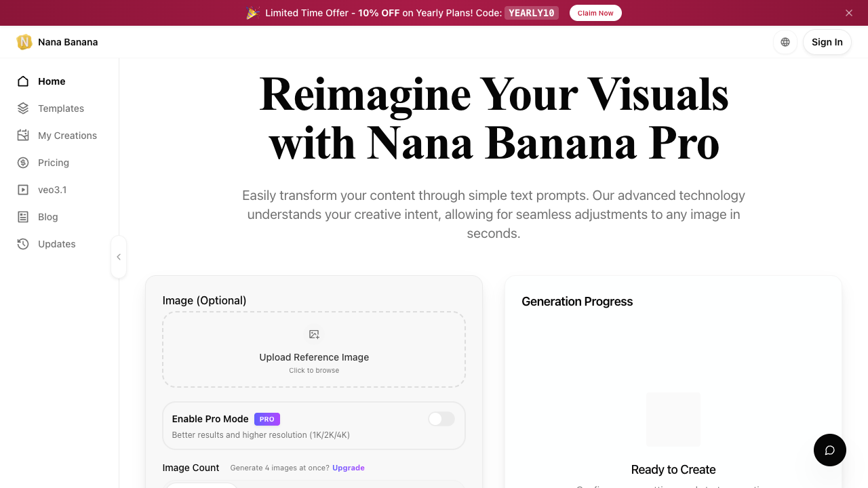Select the Templates stack icon

pos(22,108)
